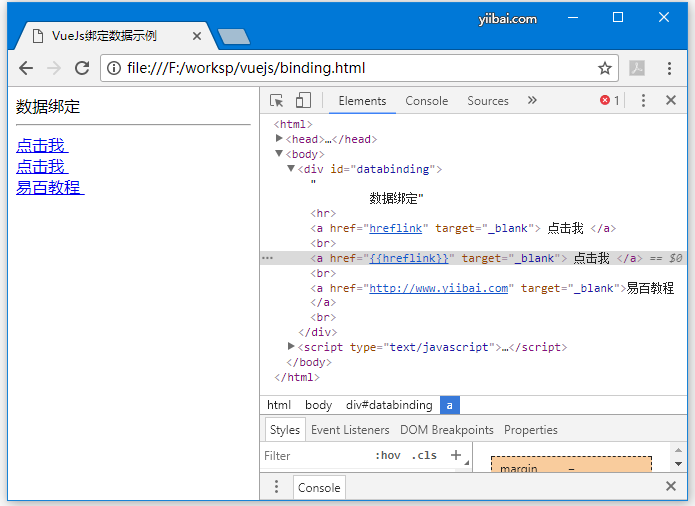This screenshot has height=506, width=695.
Task: Open the DevTools three-dot customize menu
Action: [643, 100]
